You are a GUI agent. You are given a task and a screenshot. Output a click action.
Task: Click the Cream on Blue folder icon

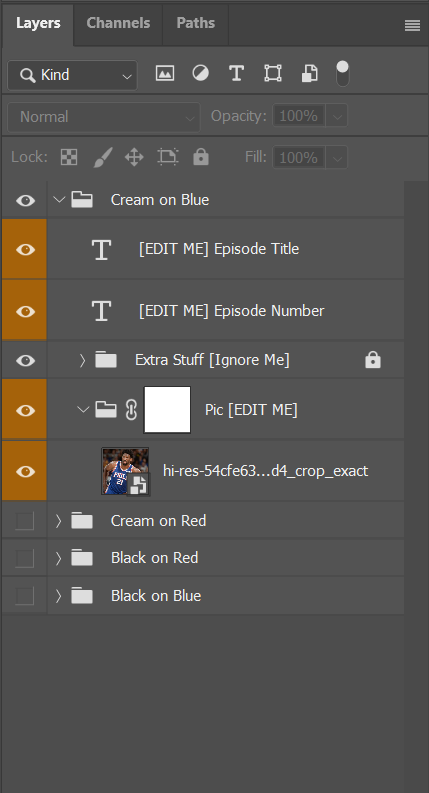[x=82, y=200]
